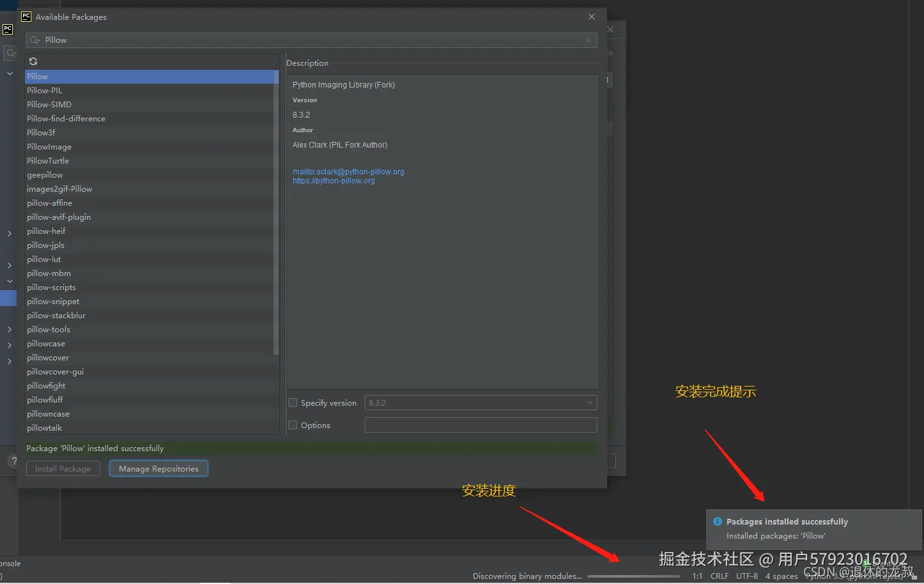Focus the package search field containing Pillow

(312, 40)
